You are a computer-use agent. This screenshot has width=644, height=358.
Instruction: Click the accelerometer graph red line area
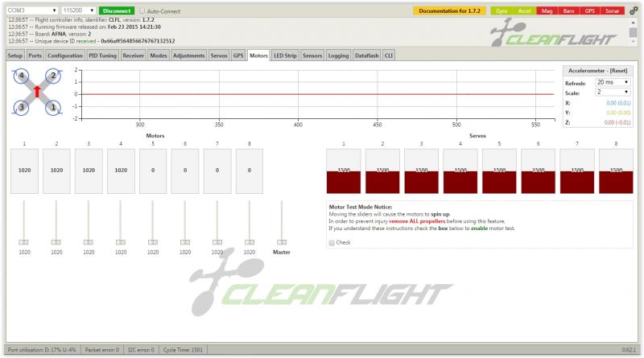(x=318, y=94)
